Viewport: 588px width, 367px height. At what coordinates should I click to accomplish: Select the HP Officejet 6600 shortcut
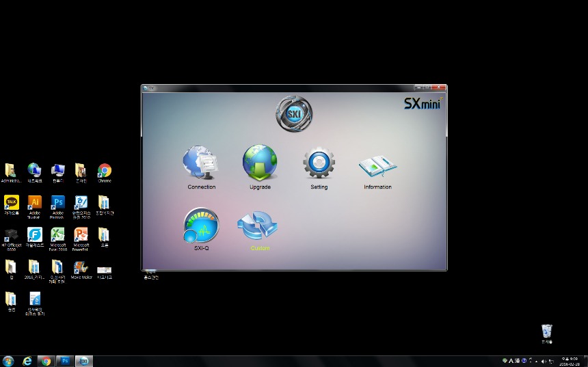point(11,239)
